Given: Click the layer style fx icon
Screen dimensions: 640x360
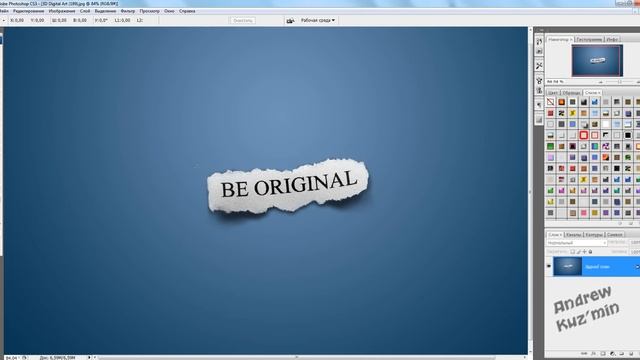Looking at the screenshot, I should point(593,353).
